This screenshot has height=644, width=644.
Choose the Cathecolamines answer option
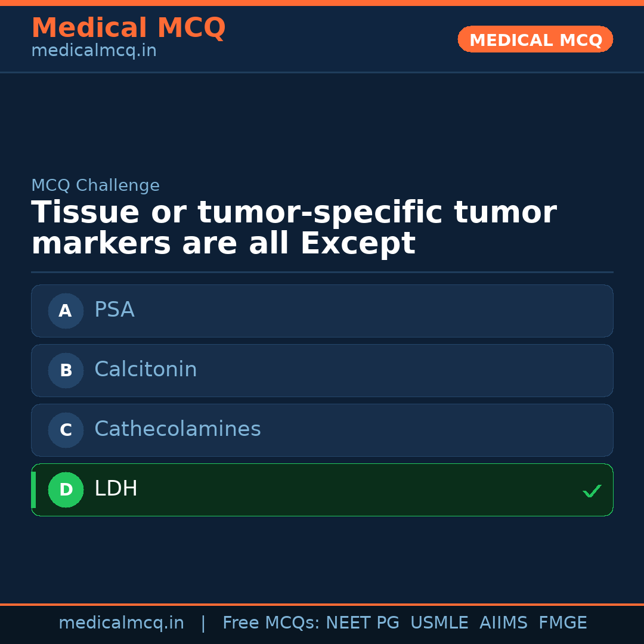(x=322, y=430)
